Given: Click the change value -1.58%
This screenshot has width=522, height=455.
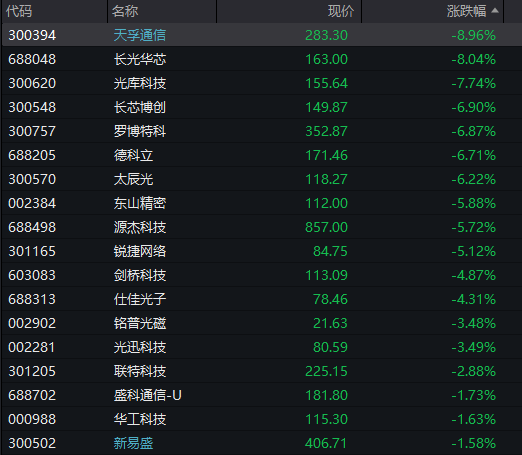Looking at the screenshot, I should click(x=474, y=443).
